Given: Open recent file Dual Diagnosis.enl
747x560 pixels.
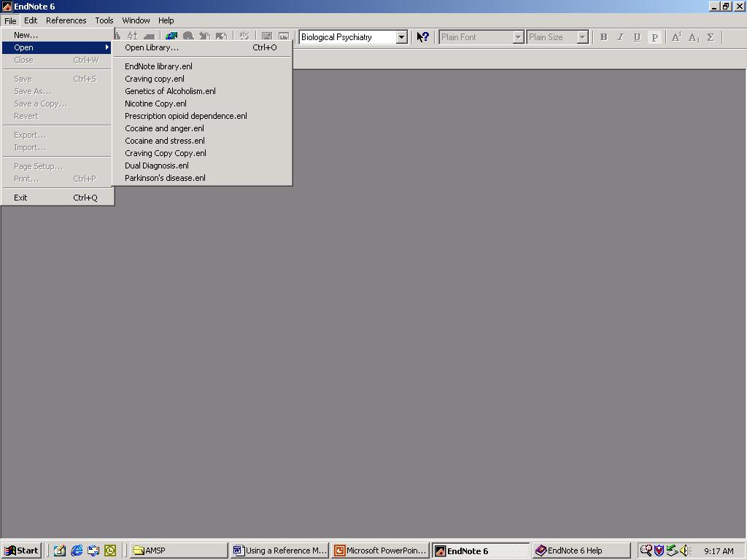Looking at the screenshot, I should 202,166.
